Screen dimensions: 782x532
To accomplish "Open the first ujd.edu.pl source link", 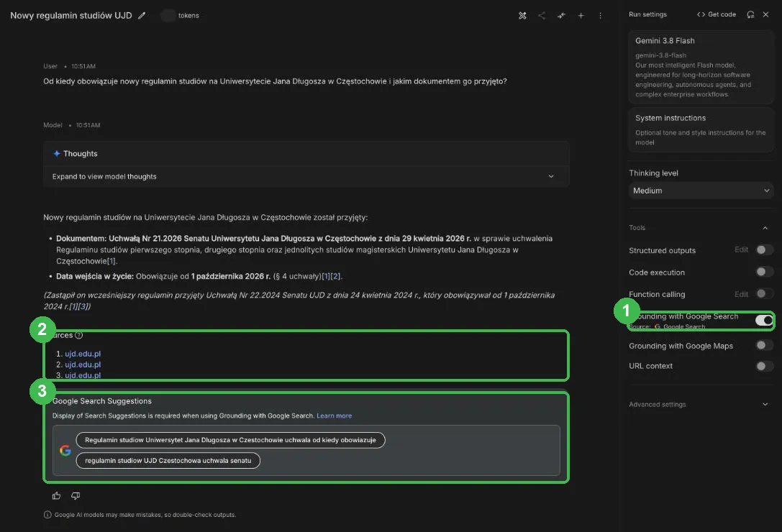I will pyautogui.click(x=83, y=354).
